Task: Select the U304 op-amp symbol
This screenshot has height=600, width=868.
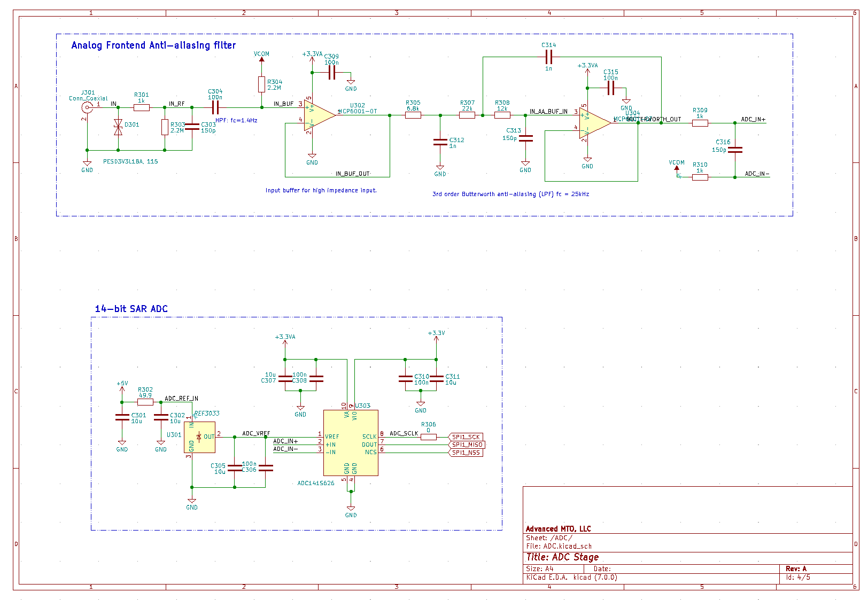Action: click(x=595, y=123)
